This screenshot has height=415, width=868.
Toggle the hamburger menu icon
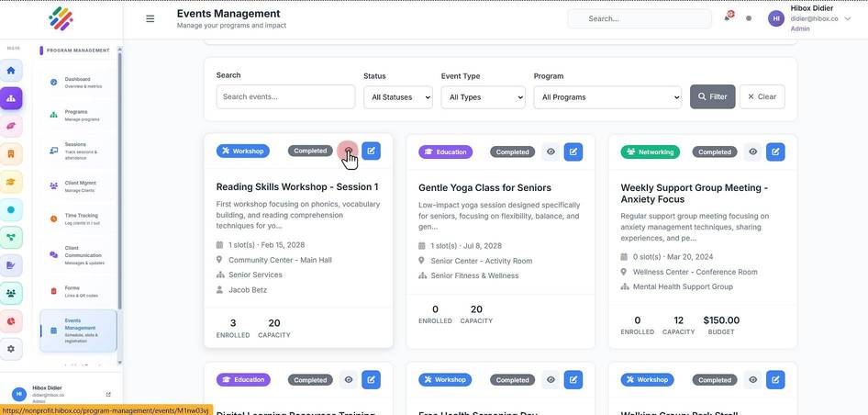150,19
